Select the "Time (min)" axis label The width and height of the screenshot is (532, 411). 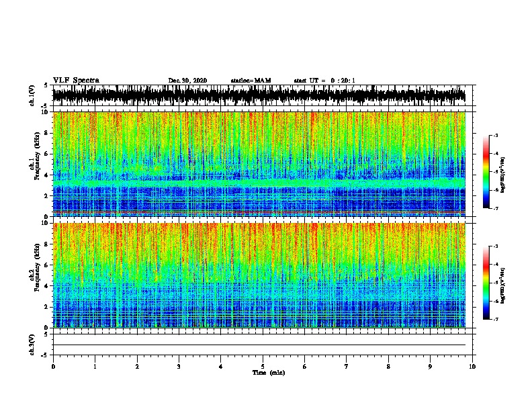click(x=269, y=373)
